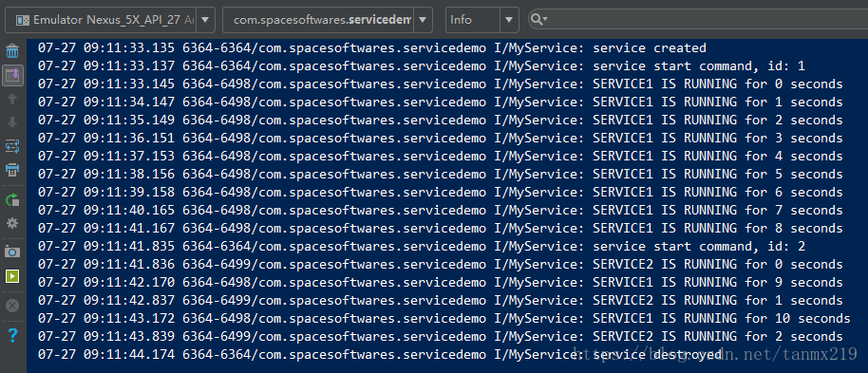Click the up arrow stack trace icon
The width and height of the screenshot is (868, 373).
pos(12,99)
